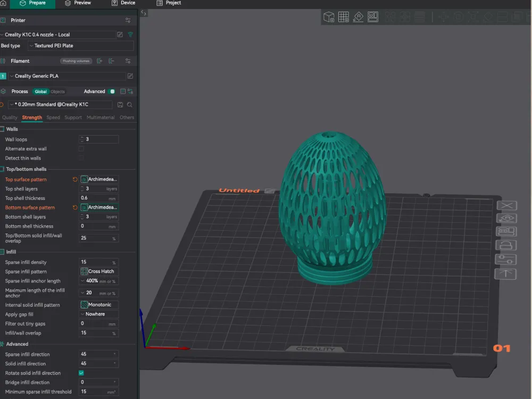Screen dimensions: 532x399
Task: Click the Auto orient toolbar icon
Action: pos(358,16)
